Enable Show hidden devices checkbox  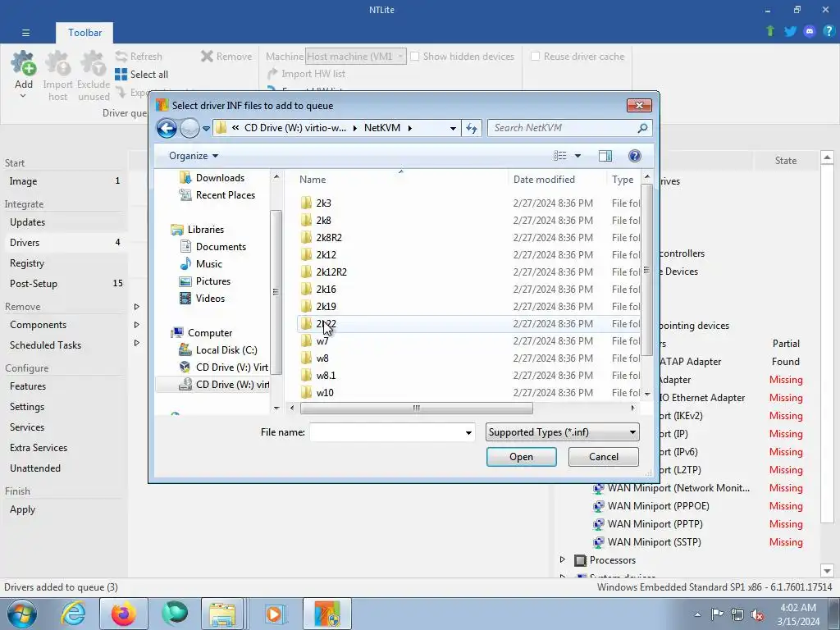coord(414,57)
